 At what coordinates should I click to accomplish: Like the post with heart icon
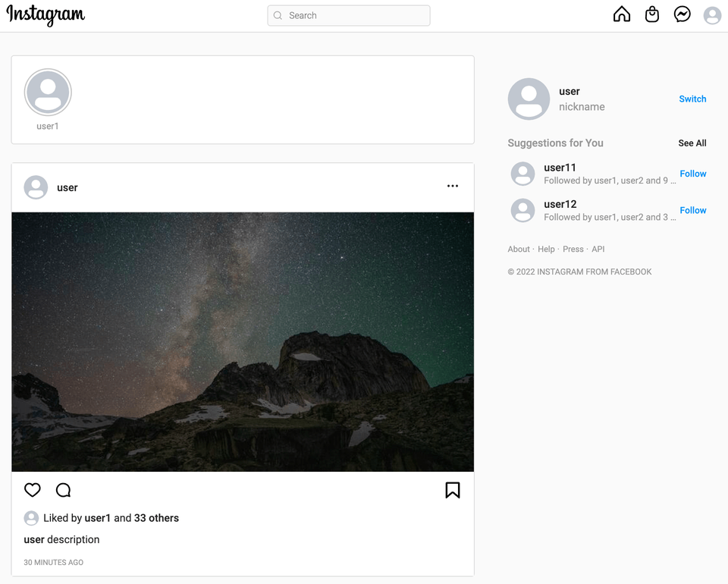tap(33, 490)
